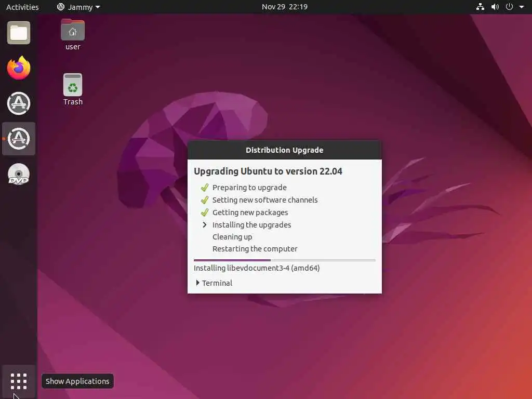Click the 'Upgrading Ubuntu to version 22.04' heading
The width and height of the screenshot is (532, 399).
pyautogui.click(x=268, y=171)
